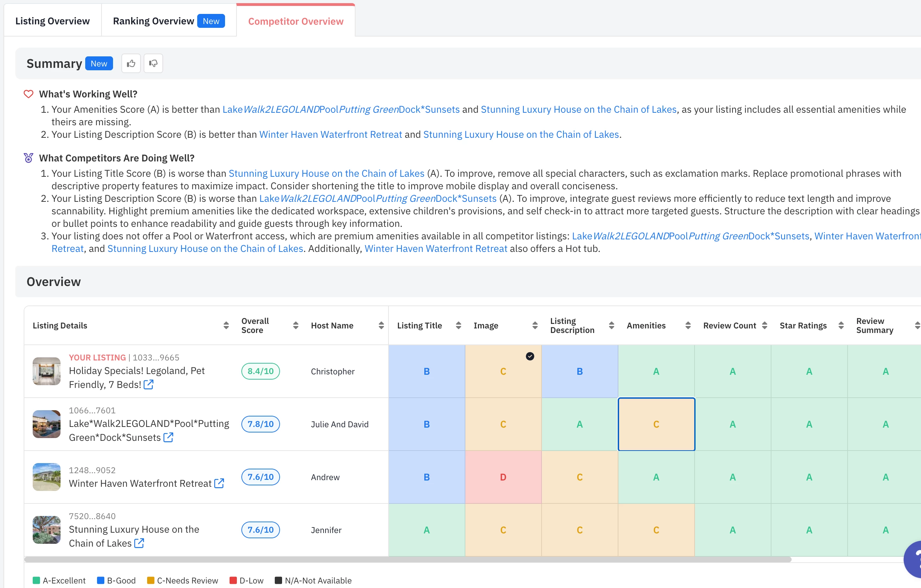Open external link icon for Stunning Luxury House
Screen dimensions: 921x588
(x=139, y=543)
